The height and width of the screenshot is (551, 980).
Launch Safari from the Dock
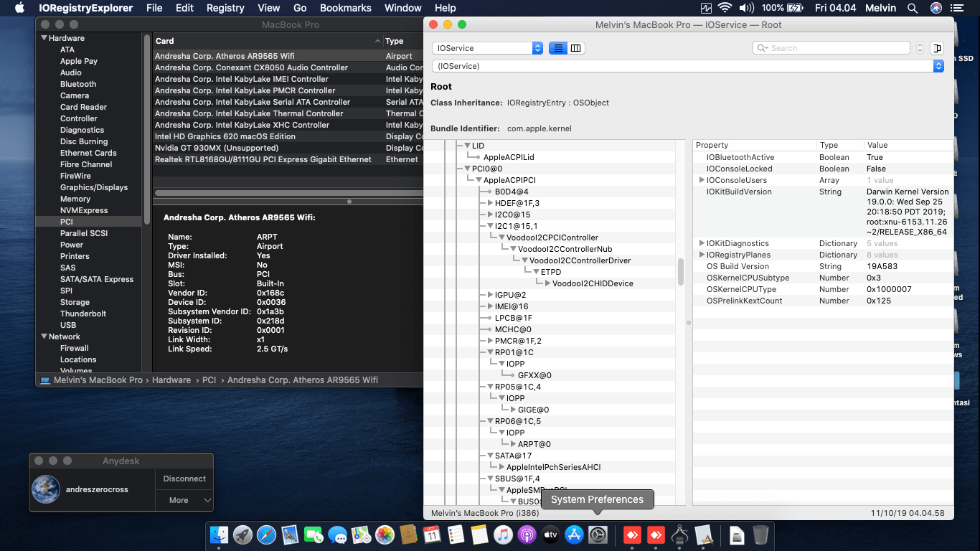pyautogui.click(x=266, y=534)
